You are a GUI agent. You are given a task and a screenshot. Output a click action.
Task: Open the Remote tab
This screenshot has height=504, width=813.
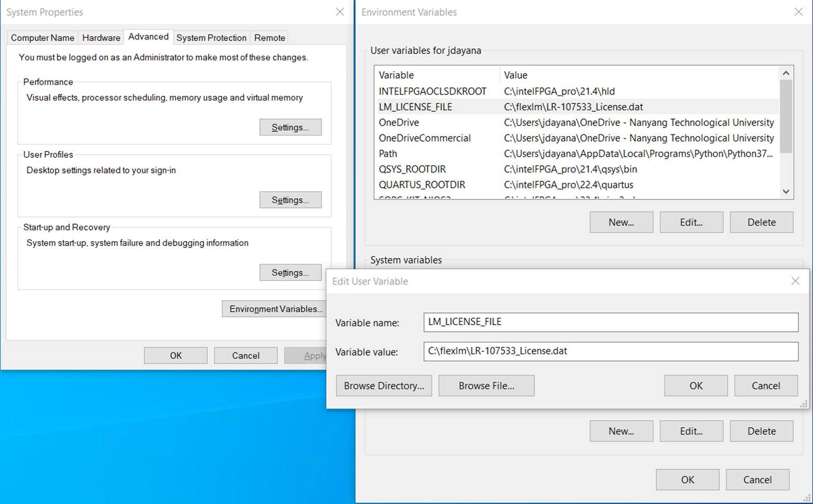pos(269,37)
